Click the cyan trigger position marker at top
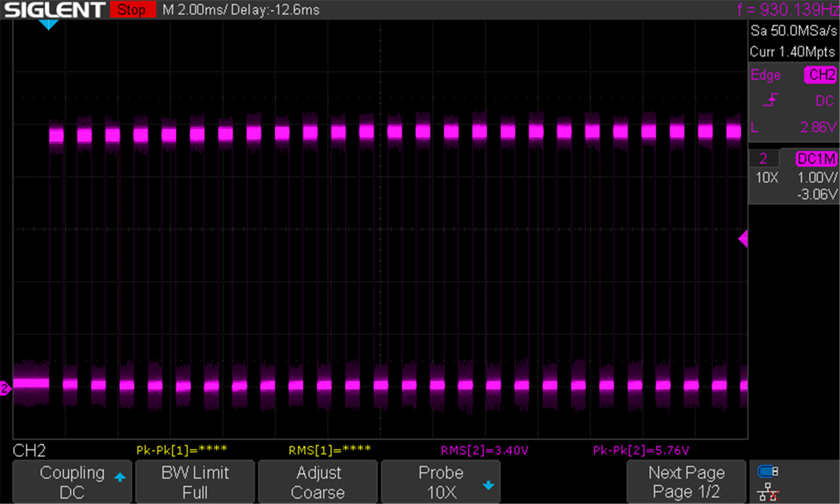Viewport: 840px width, 504px height. pyautogui.click(x=49, y=25)
